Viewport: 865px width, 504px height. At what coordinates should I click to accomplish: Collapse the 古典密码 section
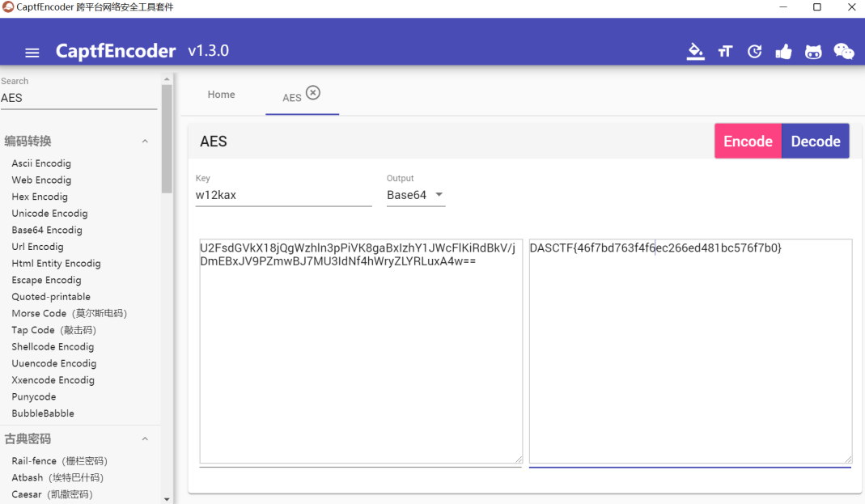[x=145, y=439]
